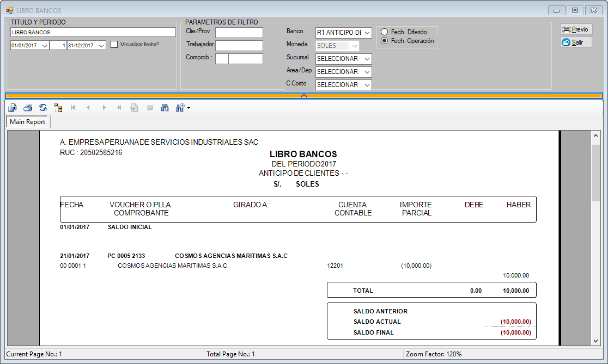This screenshot has height=364, width=608.
Task: Click 'Current Page No.: 1' status text
Action: (34, 354)
